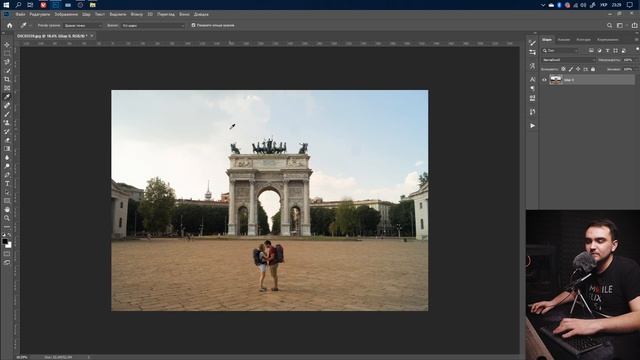Open Windows Start button
640x360 pixels.
(x=6, y=5)
